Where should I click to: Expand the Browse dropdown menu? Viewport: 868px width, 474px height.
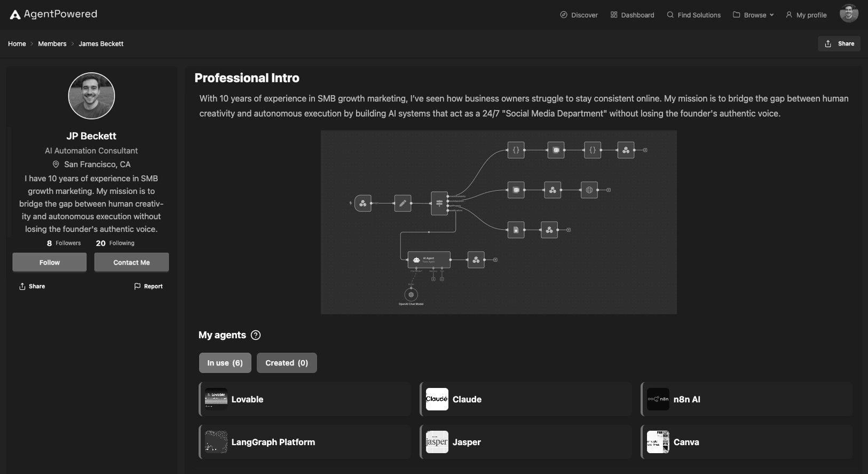(x=753, y=15)
